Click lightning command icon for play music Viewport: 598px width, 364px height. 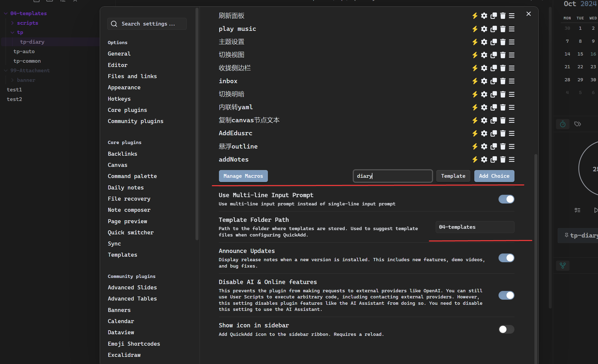tap(475, 29)
